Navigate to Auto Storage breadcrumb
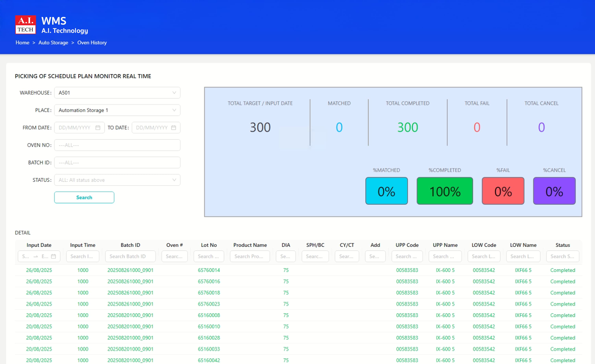 point(53,42)
